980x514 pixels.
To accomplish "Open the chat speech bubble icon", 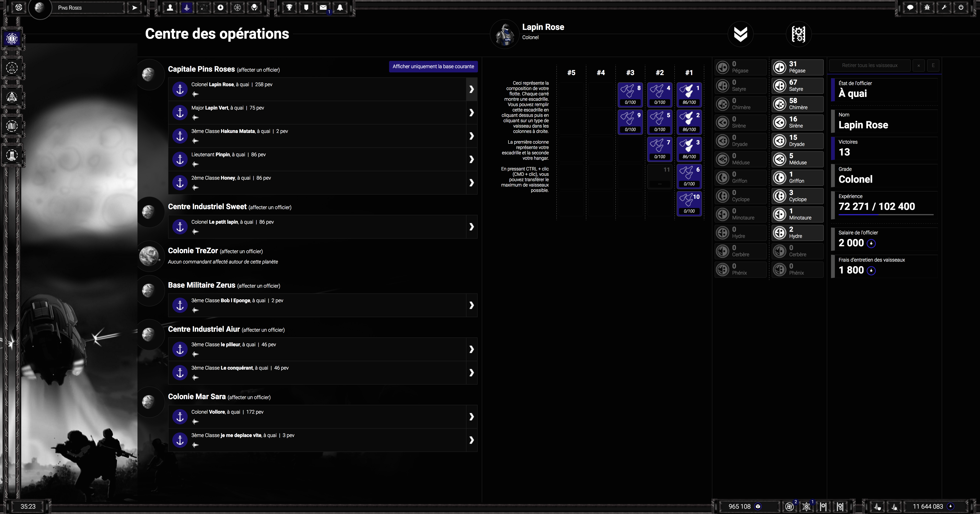I will (x=910, y=8).
